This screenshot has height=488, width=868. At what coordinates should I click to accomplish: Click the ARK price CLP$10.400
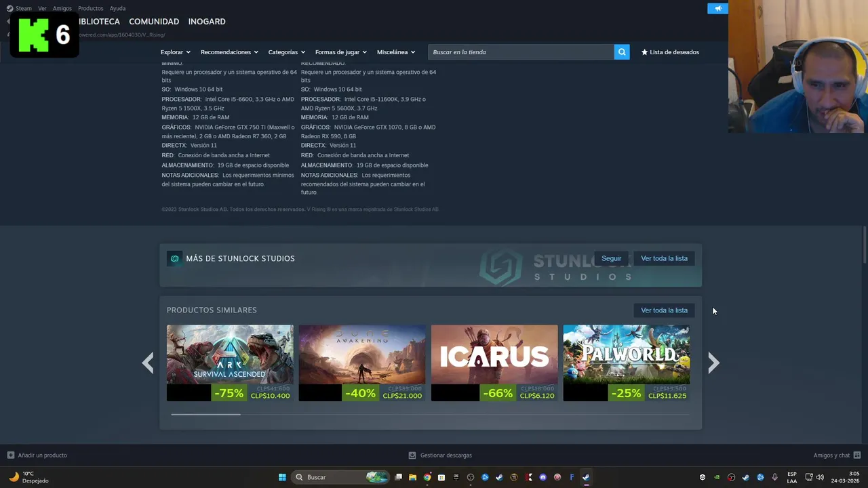270,396
